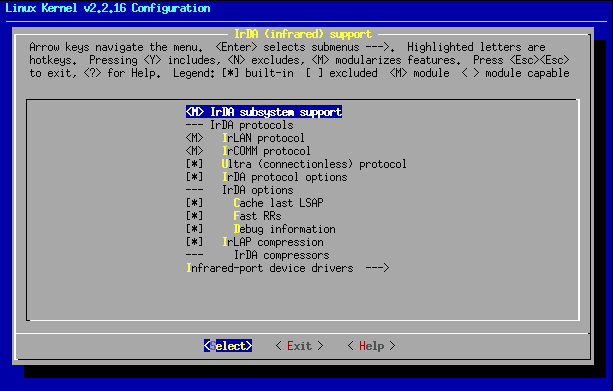Viewport: 613px width, 391px height.
Task: Toggle the IrCOMM protocol module marker
Action: click(194, 151)
